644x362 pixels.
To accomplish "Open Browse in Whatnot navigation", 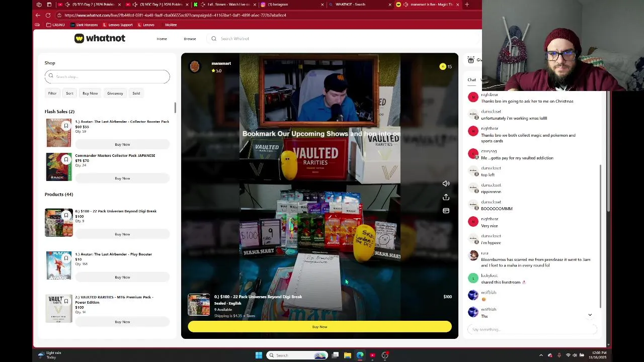I will click(190, 39).
